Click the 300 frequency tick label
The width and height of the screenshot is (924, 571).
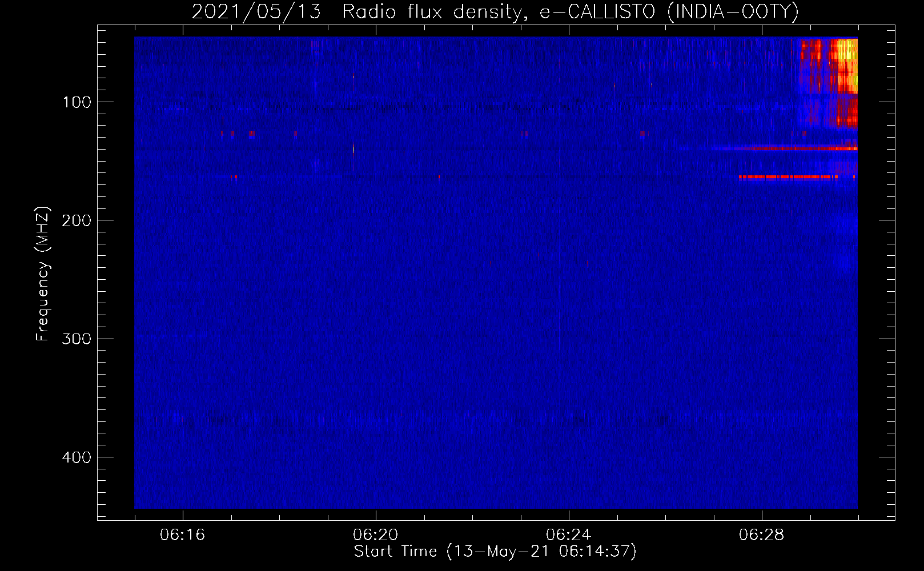tap(77, 339)
